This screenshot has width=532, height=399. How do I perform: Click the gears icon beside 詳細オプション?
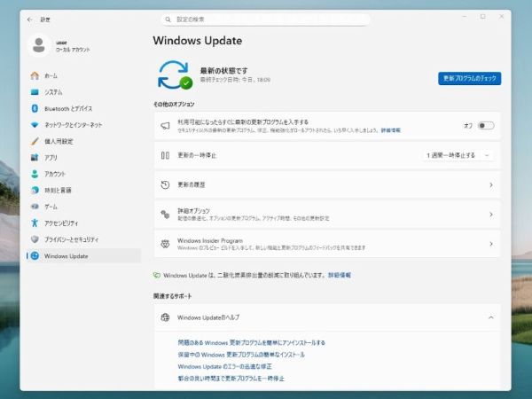click(x=165, y=215)
